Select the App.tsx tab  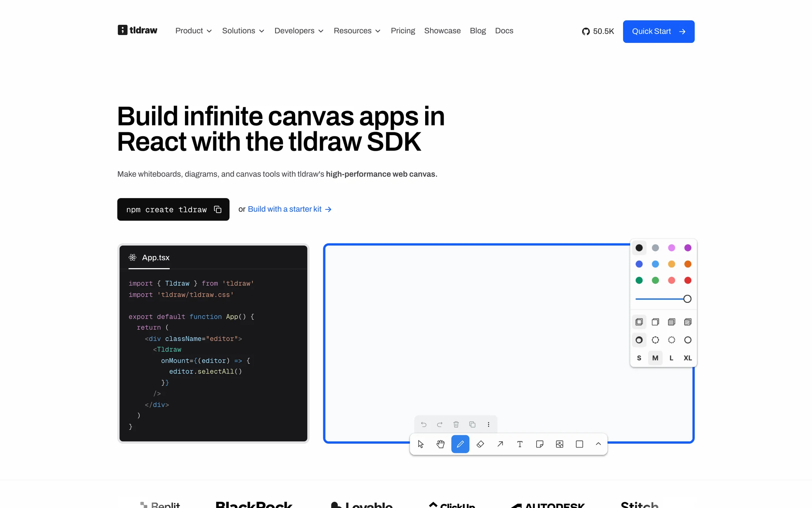149,258
